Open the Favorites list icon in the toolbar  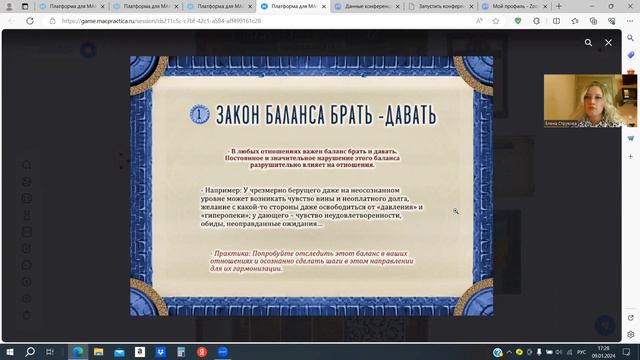tap(575, 21)
